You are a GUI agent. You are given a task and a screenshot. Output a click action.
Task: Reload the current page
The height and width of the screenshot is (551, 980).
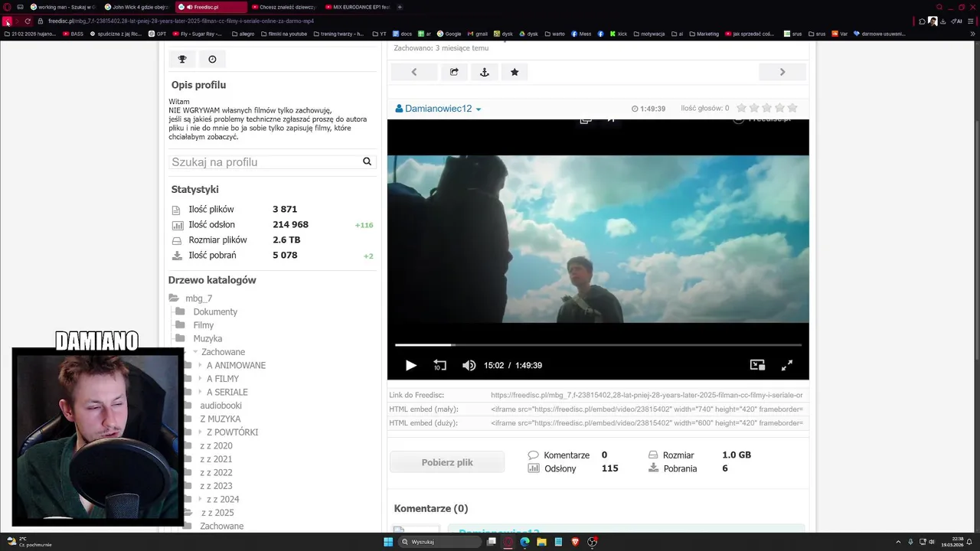click(x=28, y=21)
